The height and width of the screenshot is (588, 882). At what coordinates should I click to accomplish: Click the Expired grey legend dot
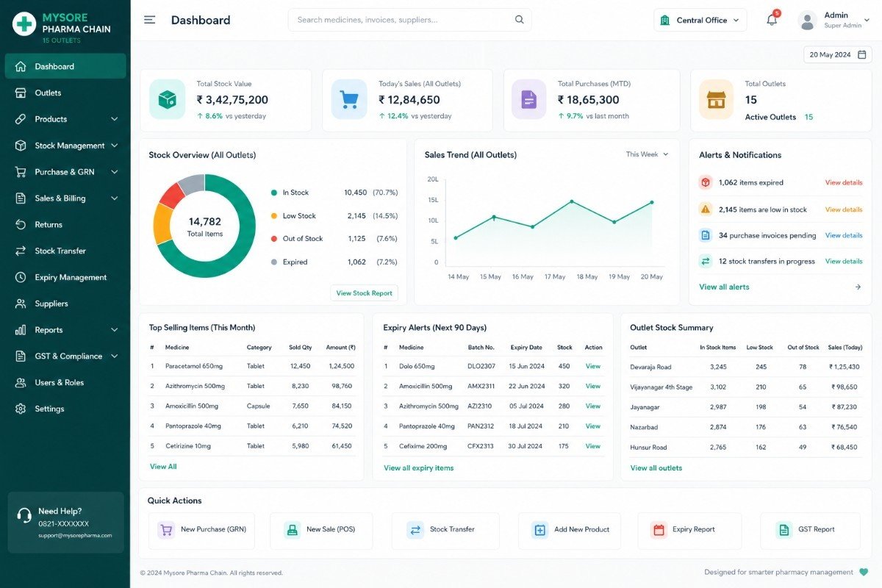(274, 262)
